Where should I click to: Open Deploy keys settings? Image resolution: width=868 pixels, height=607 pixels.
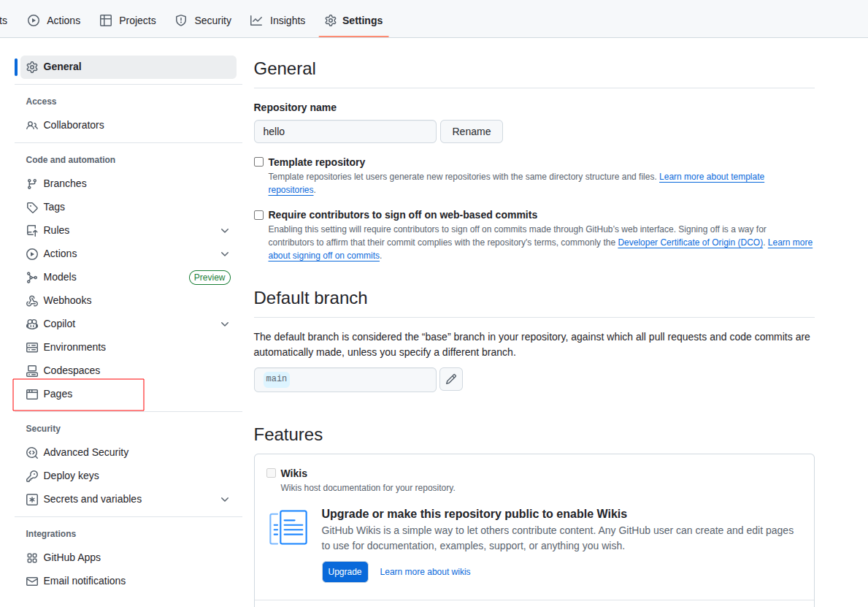pos(128,476)
